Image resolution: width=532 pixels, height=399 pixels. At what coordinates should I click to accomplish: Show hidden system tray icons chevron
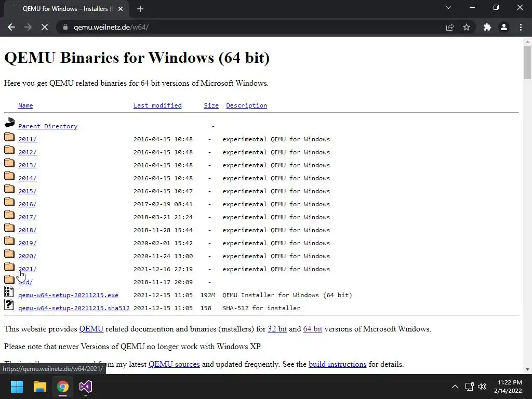(455, 387)
